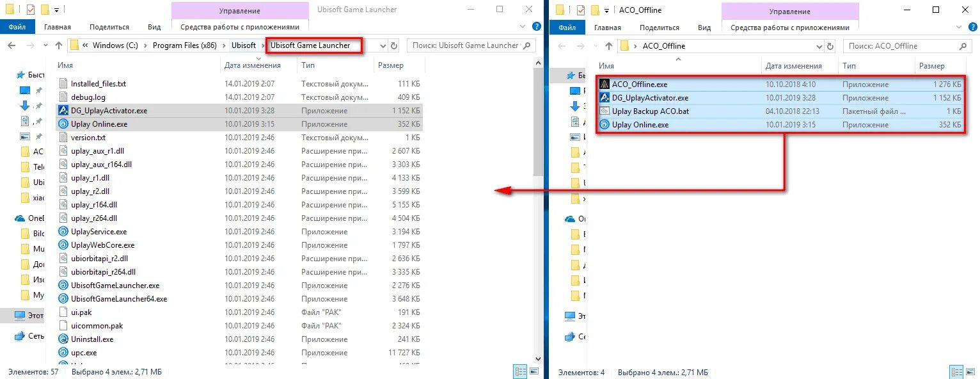980x379 pixels.
Task: Click Program Files (x86) breadcrumb segment
Action: coord(184,45)
